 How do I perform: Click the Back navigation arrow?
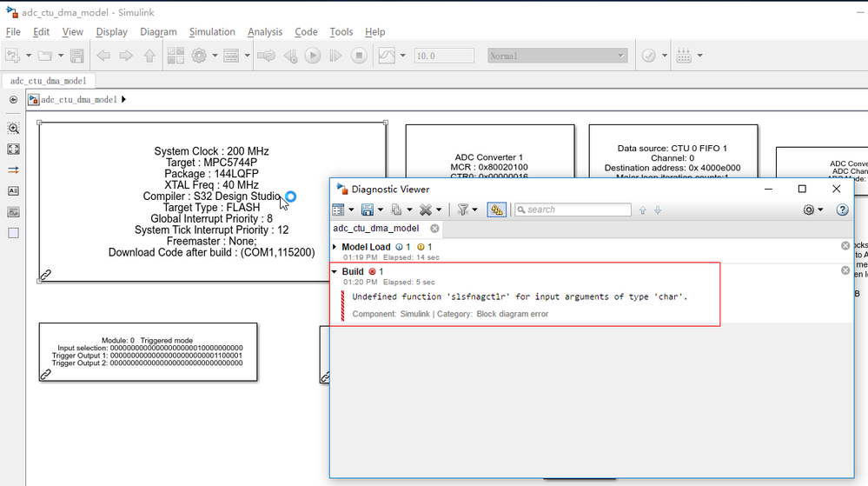click(x=103, y=56)
